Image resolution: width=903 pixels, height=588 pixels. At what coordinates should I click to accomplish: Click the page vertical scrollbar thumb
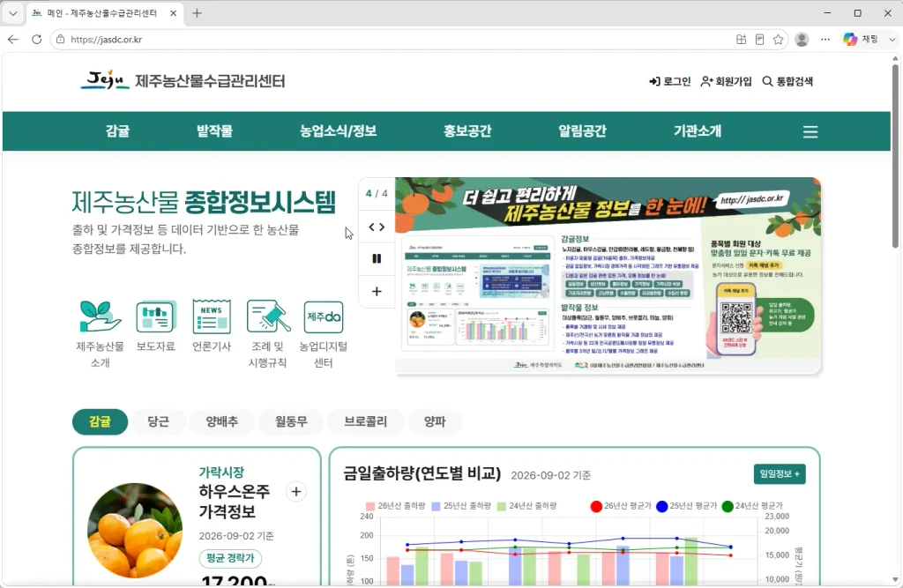tap(896, 155)
